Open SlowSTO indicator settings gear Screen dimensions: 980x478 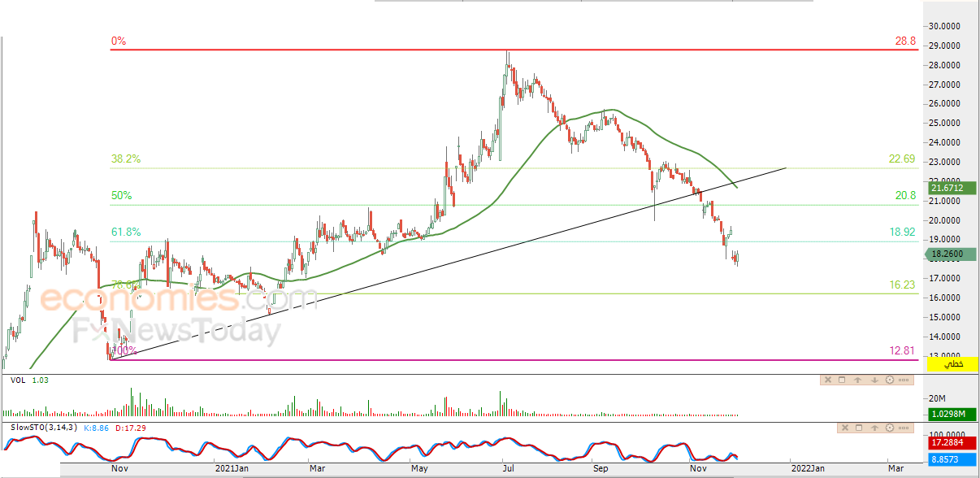890,428
